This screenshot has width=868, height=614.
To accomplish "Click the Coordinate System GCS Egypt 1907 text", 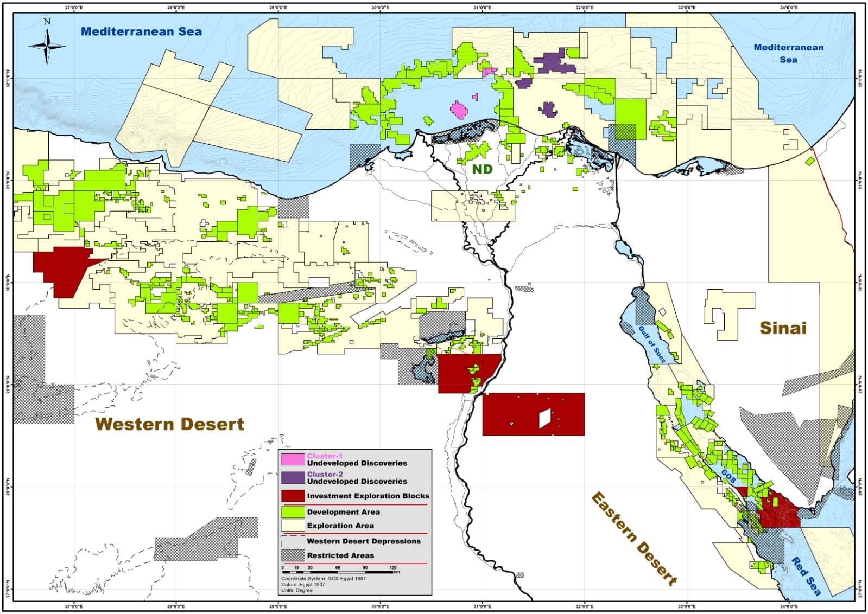I will click(x=324, y=579).
